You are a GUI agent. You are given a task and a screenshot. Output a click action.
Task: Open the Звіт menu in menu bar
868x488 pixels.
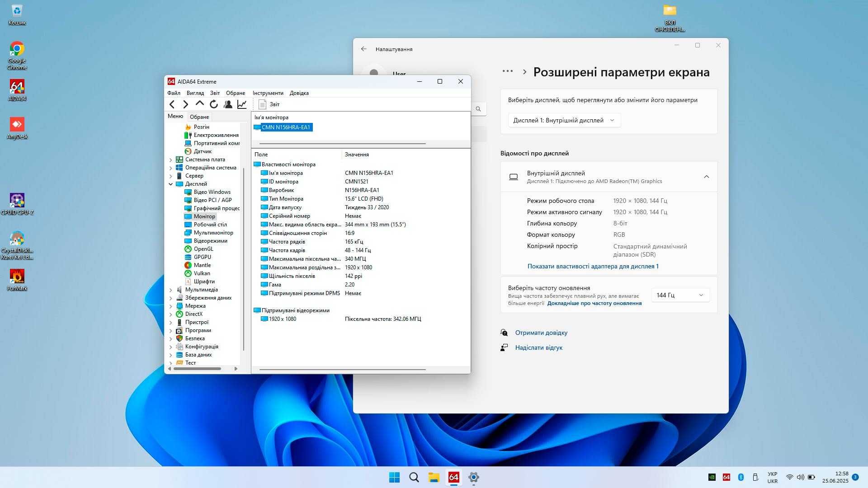pos(215,93)
